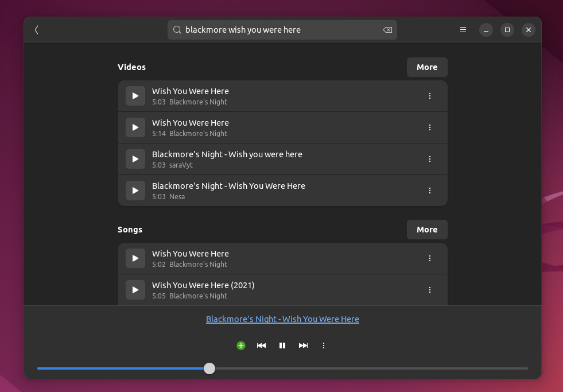Select the saraVyt video title text
This screenshot has width=563, height=392.
(x=227, y=154)
